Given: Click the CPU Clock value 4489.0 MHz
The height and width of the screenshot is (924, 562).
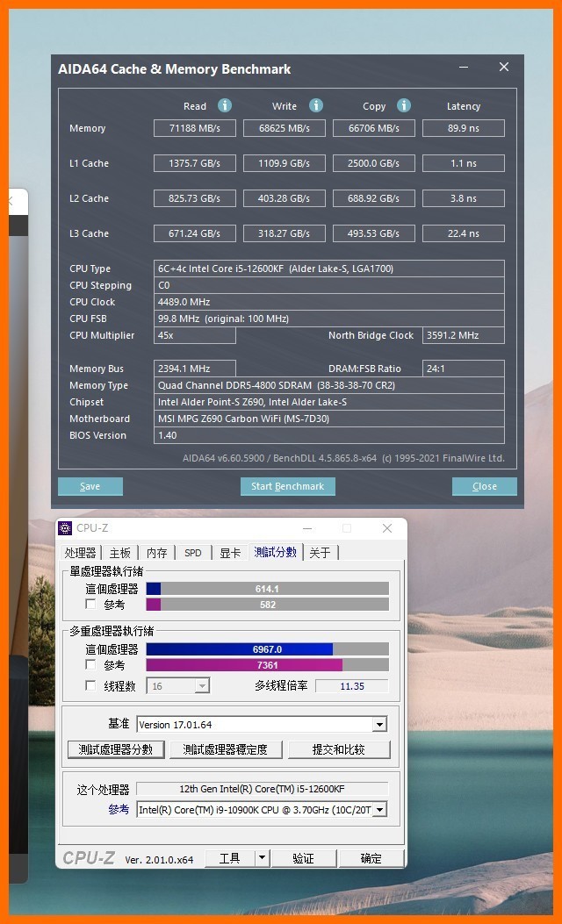Looking at the screenshot, I should point(329,302).
